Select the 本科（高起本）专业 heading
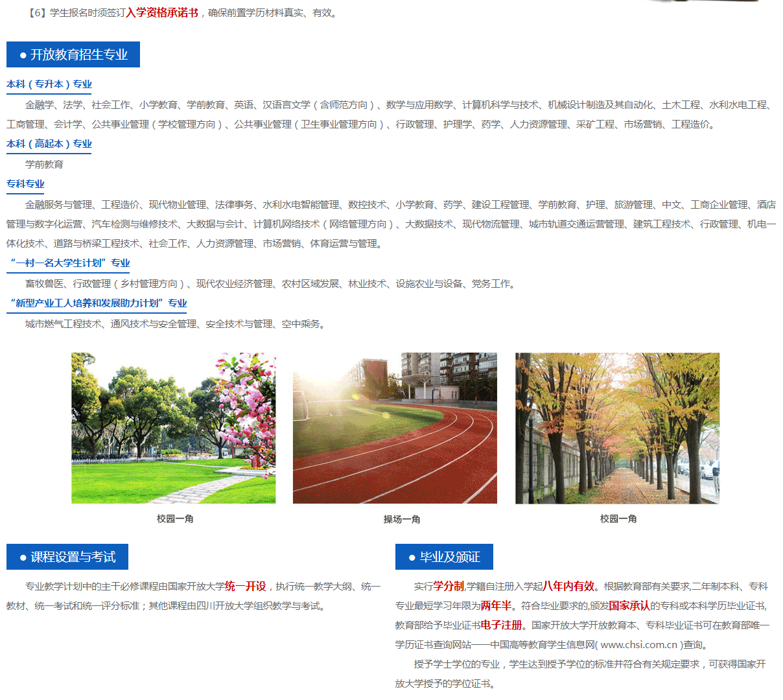This screenshot has height=700, width=783. tap(49, 144)
